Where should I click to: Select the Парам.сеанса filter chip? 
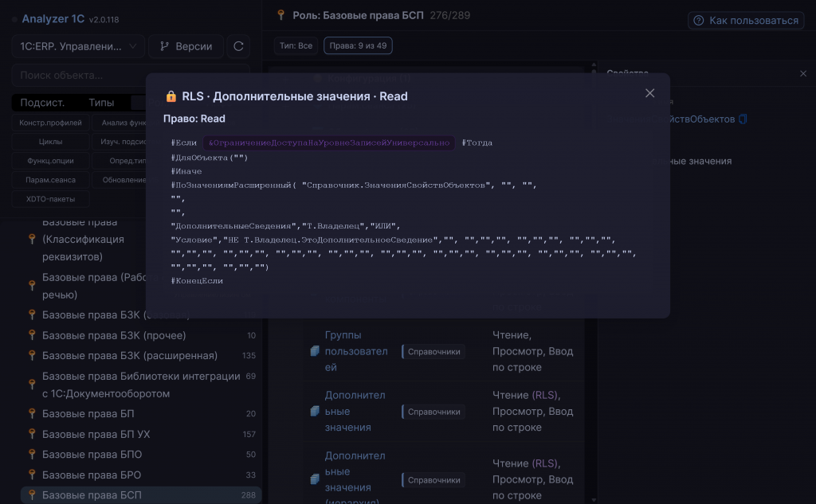pyautogui.click(x=50, y=180)
